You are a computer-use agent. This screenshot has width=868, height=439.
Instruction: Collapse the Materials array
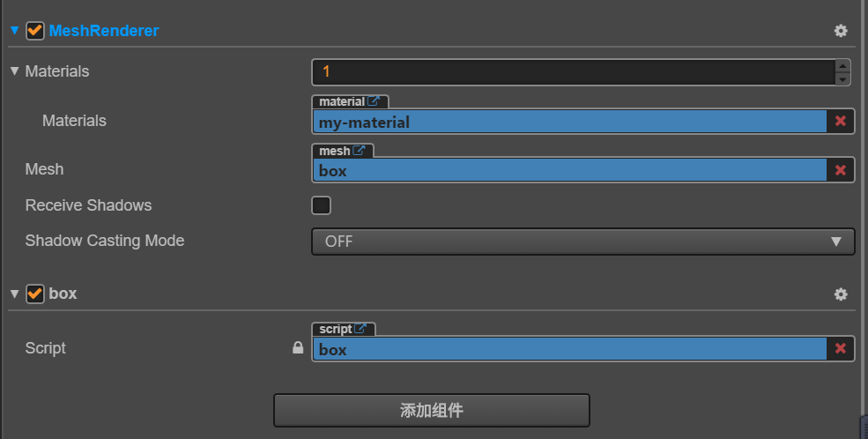pyautogui.click(x=14, y=71)
